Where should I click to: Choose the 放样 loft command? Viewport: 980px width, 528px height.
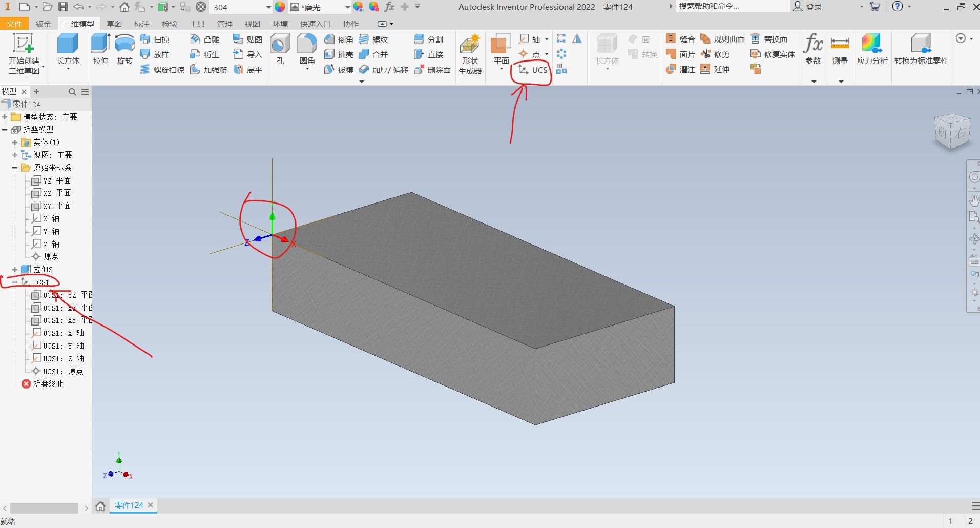coord(155,54)
